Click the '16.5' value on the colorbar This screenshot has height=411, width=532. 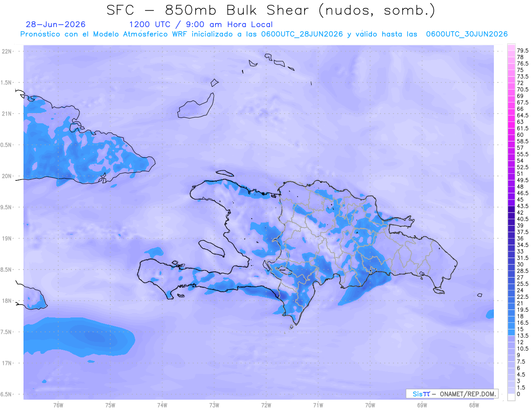click(x=523, y=323)
